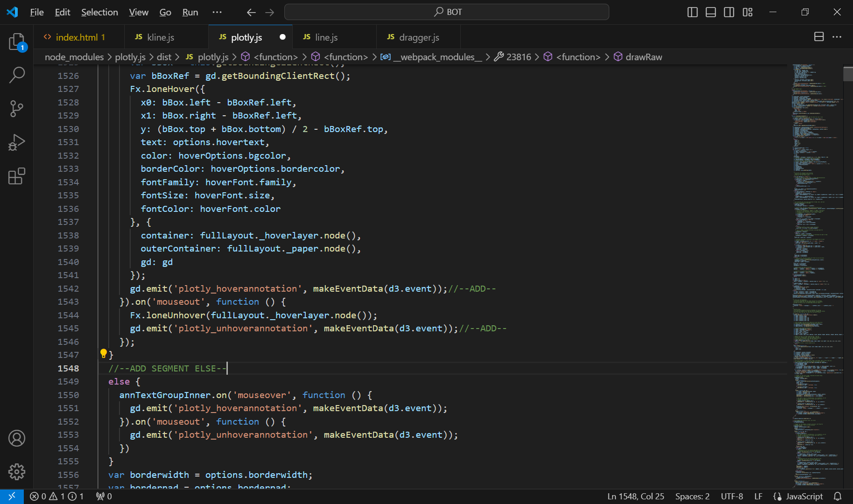
Task: Open Run and Debug view
Action: (17, 142)
